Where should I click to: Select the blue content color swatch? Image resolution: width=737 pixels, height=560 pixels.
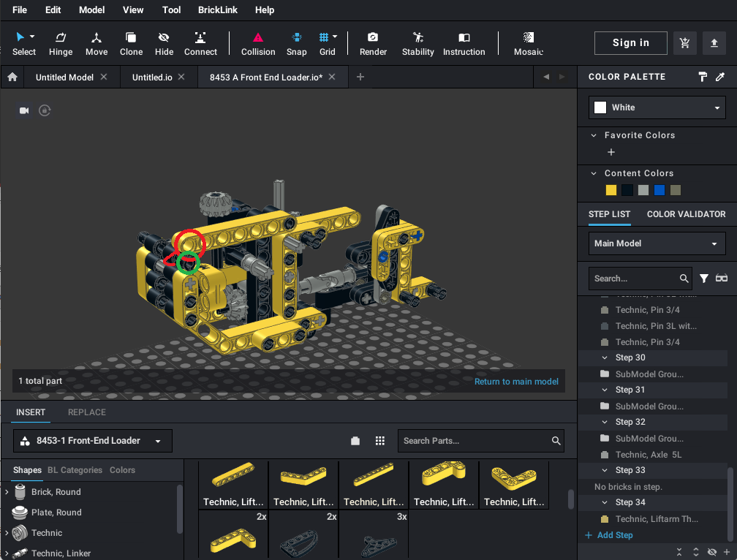[659, 190]
